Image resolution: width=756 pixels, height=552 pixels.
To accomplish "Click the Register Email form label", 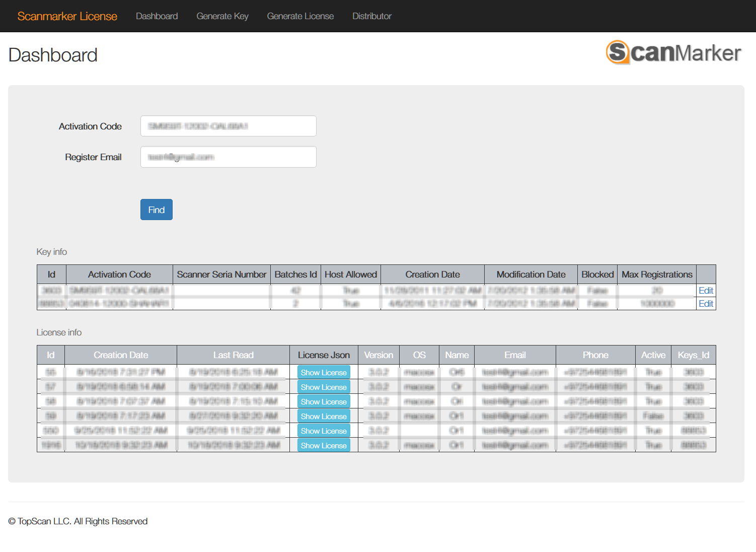I will (x=93, y=157).
